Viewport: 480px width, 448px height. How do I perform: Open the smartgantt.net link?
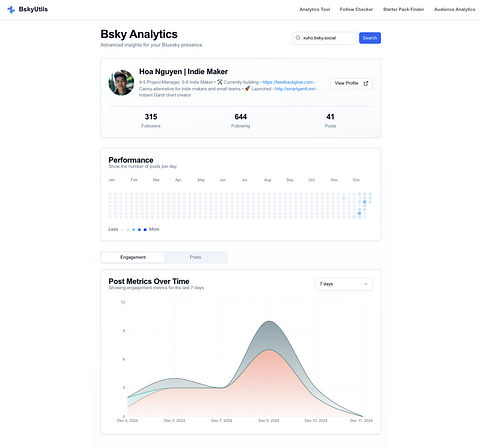[x=295, y=89]
